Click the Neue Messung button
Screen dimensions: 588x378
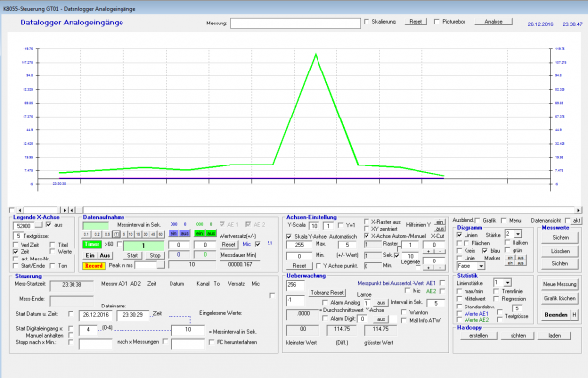coord(560,284)
